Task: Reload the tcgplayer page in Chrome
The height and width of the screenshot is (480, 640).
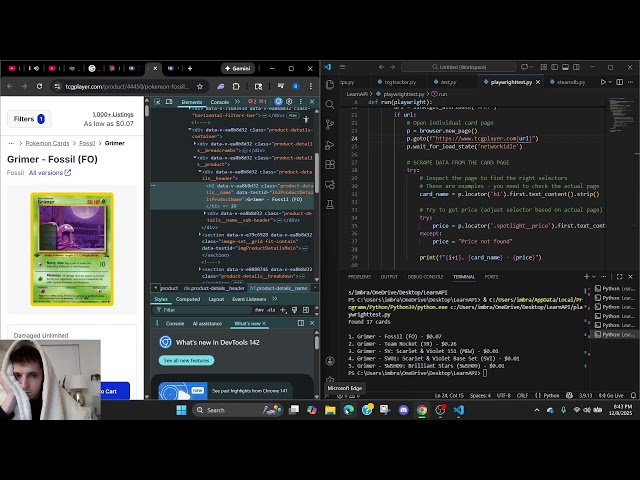Action: [x=39, y=87]
